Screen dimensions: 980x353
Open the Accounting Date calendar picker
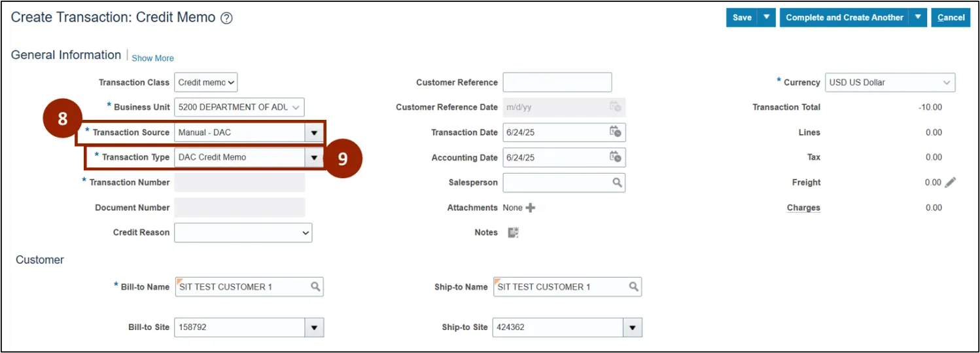615,157
